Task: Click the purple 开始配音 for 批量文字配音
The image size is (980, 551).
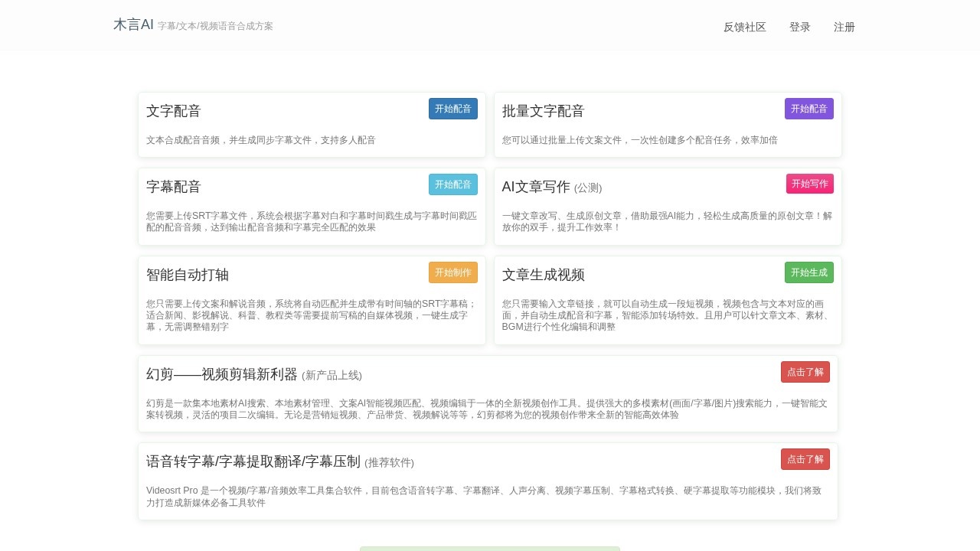Action: coord(808,109)
